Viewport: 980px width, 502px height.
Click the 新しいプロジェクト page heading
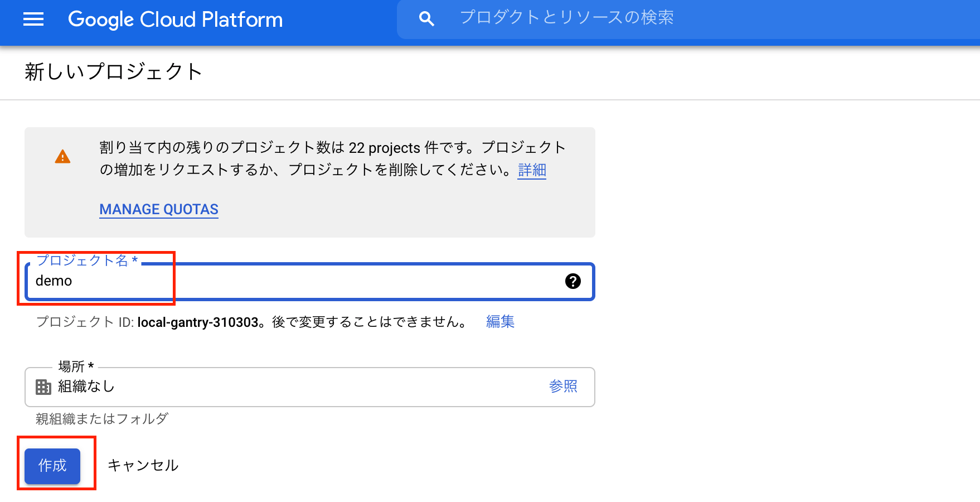(x=114, y=71)
